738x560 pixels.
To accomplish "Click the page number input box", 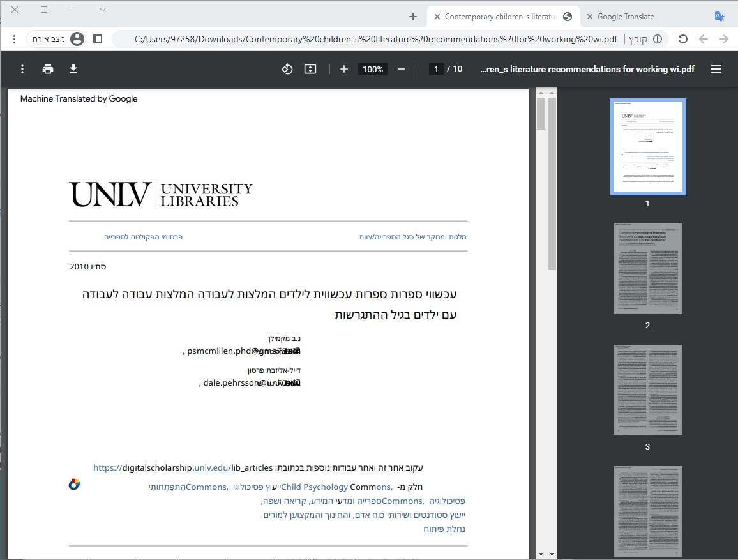I will 436,69.
